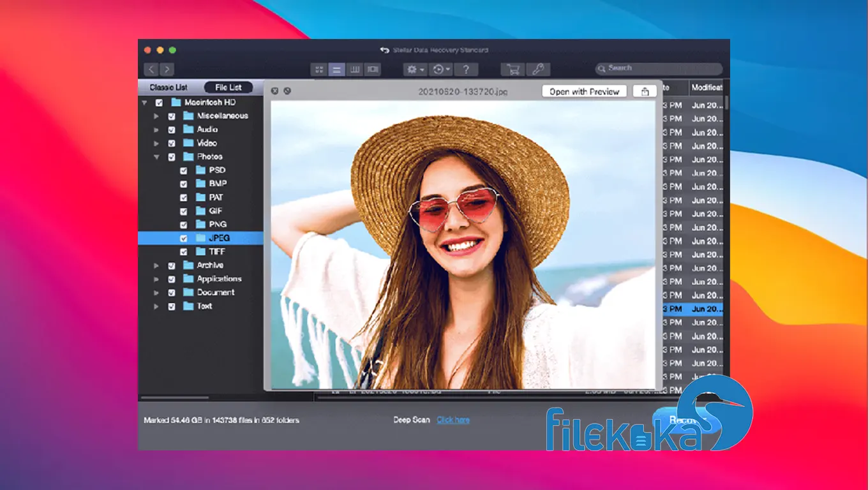The width and height of the screenshot is (868, 490).
Task: Click the Document folder icon
Action: pos(188,292)
